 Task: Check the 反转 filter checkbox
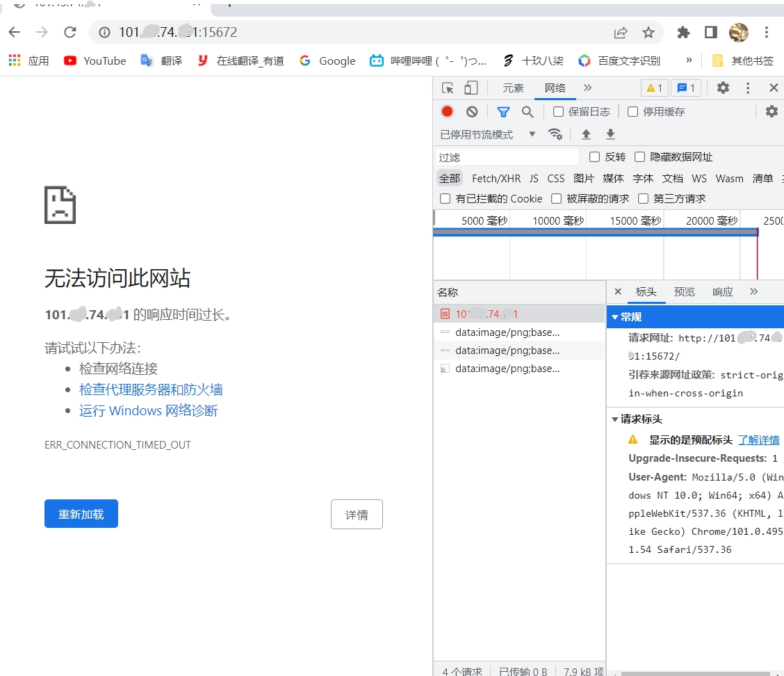(x=594, y=157)
